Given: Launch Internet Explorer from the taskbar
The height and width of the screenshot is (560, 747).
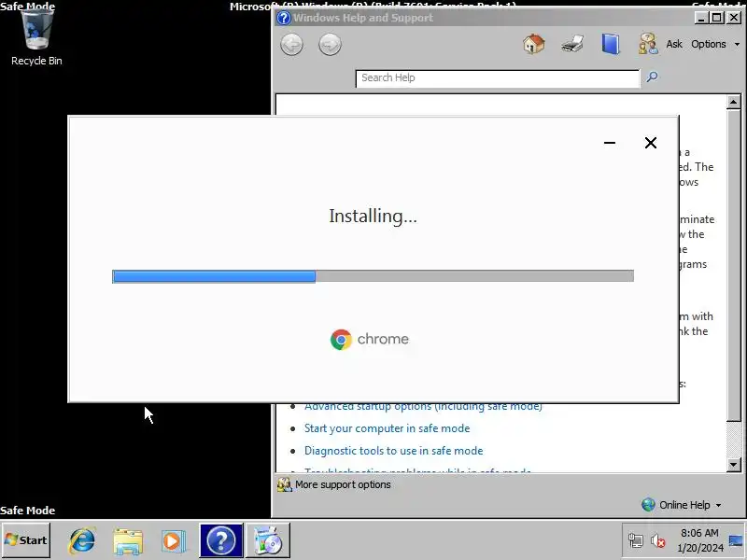Looking at the screenshot, I should pyautogui.click(x=82, y=540).
